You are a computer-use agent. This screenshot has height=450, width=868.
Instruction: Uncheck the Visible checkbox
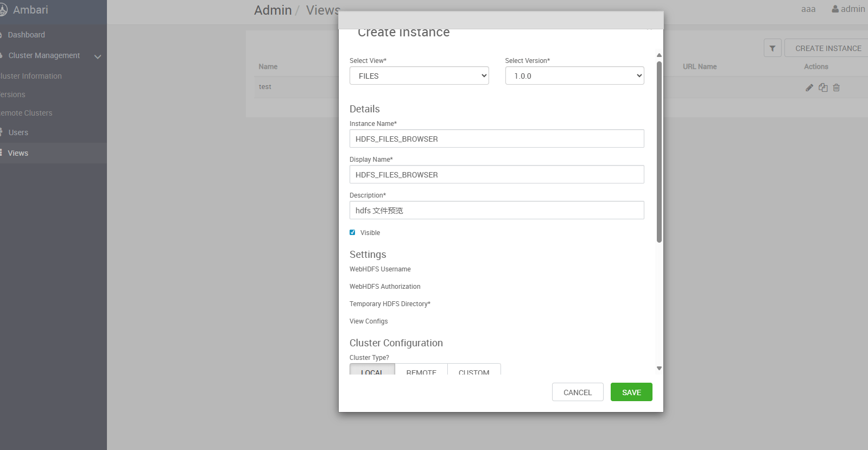click(352, 232)
